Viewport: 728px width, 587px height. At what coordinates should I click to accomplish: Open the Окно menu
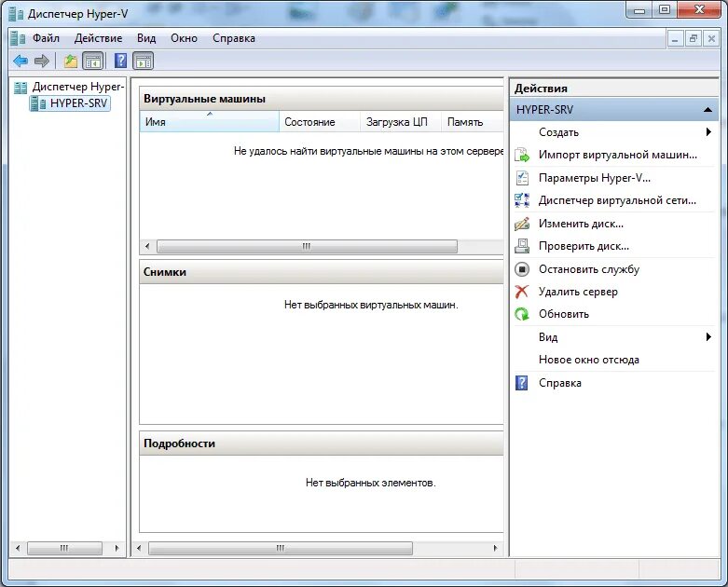tap(184, 38)
